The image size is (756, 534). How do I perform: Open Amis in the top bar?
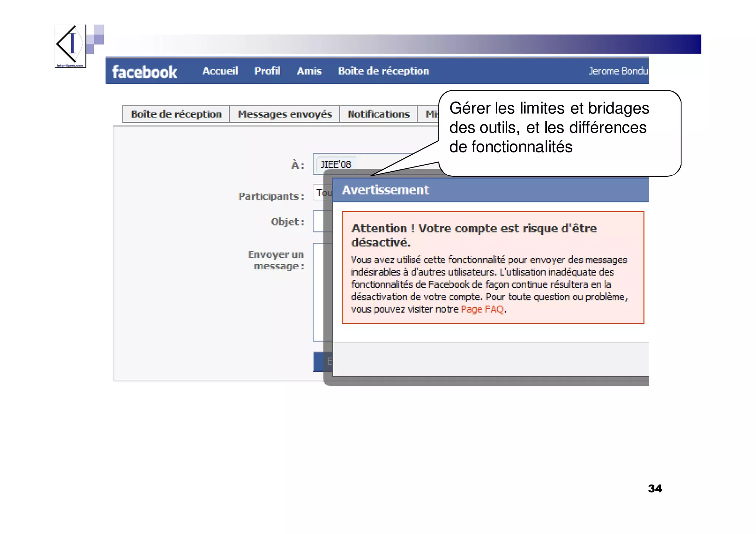[309, 71]
